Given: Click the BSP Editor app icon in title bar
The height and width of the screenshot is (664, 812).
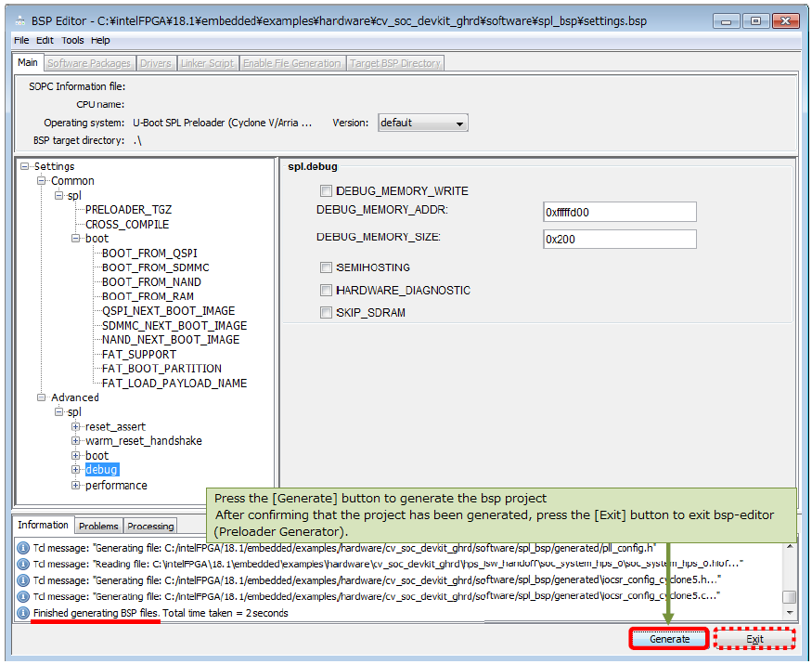Looking at the screenshot, I should [19, 20].
